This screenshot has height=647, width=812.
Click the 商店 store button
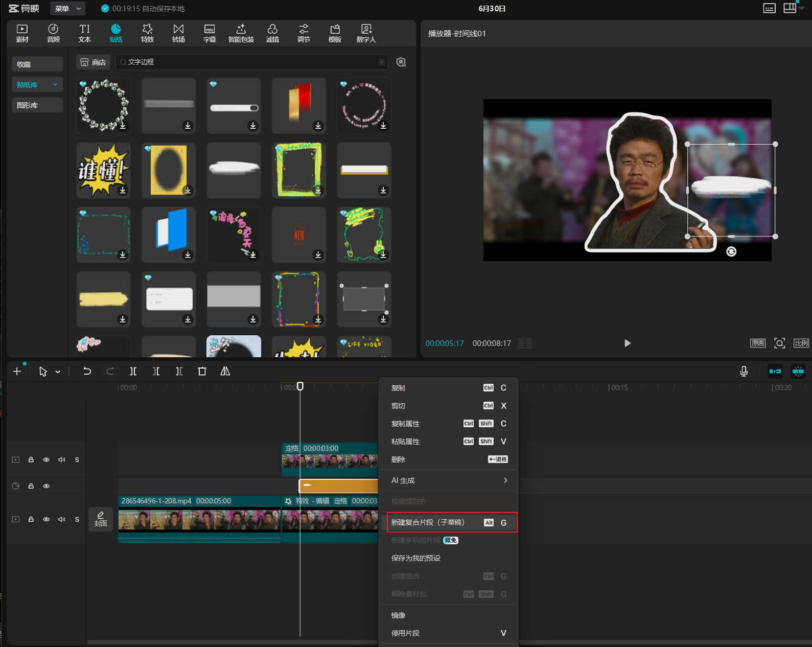(93, 62)
